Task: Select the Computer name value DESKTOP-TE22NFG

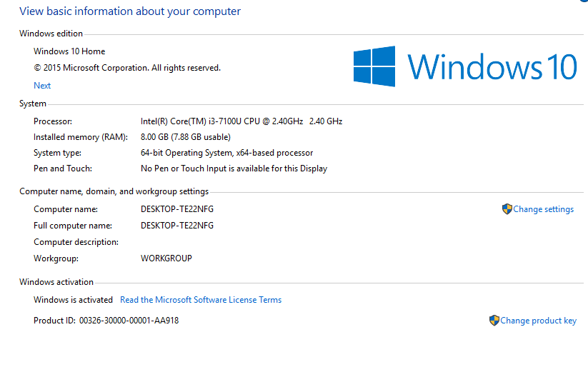Action: (177, 209)
